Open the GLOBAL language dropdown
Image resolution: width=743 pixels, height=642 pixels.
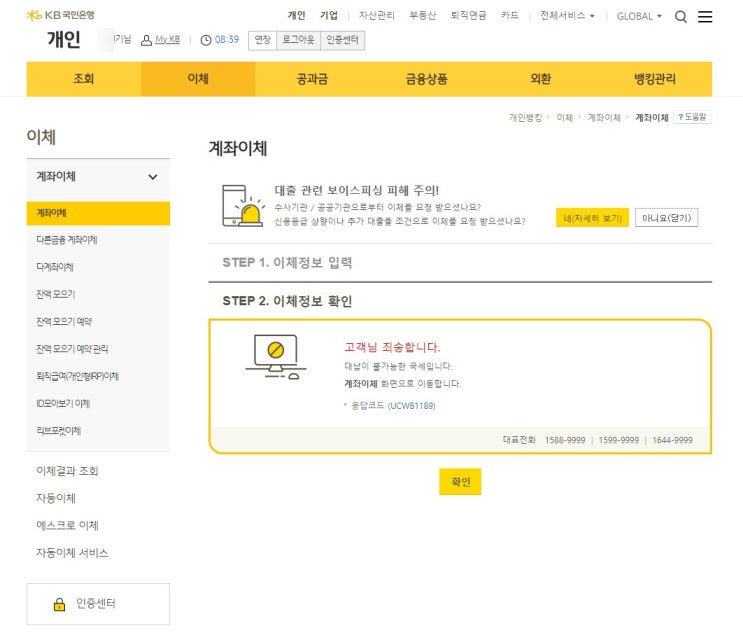pyautogui.click(x=639, y=16)
